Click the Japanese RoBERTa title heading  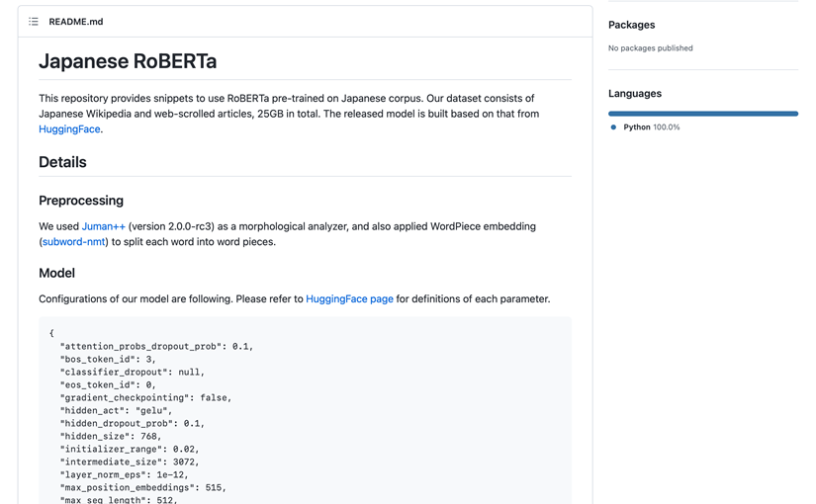128,61
